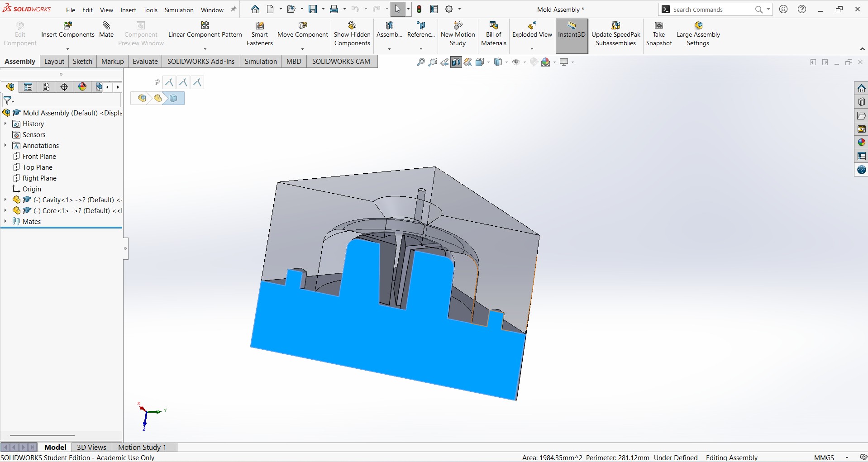The height and width of the screenshot is (462, 868).
Task: Launch Smart Fasteners
Action: point(260,33)
